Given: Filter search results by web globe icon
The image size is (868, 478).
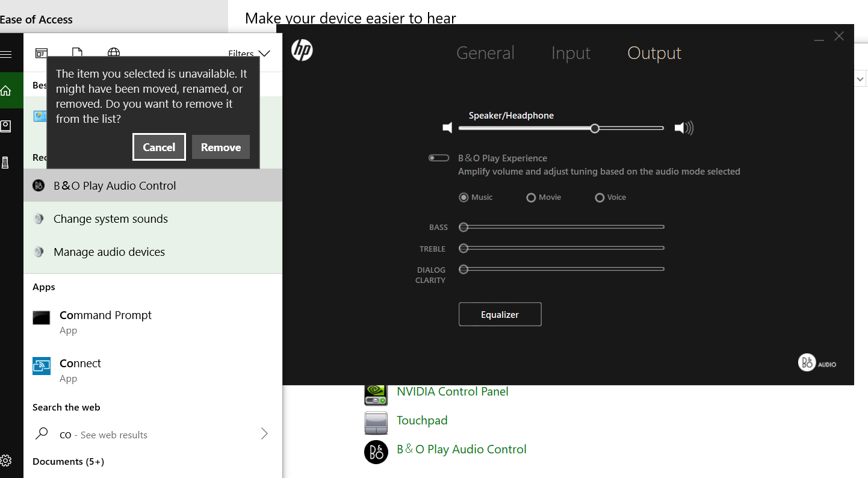Looking at the screenshot, I should (x=114, y=54).
